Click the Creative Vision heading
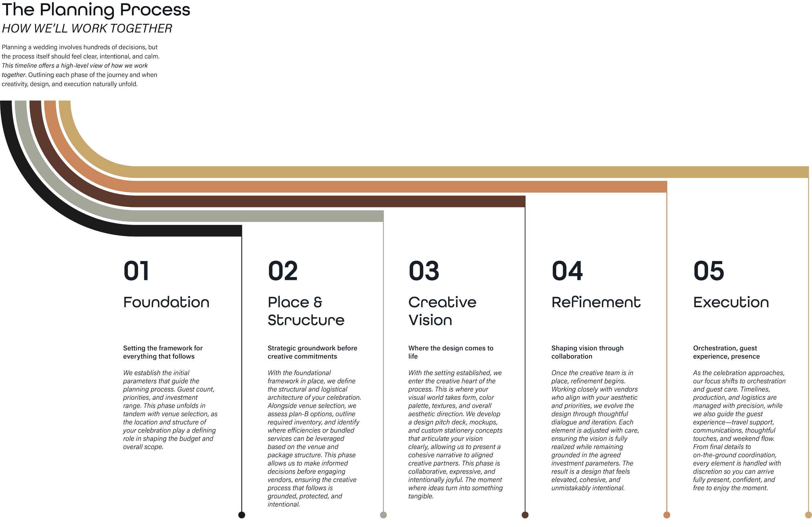Viewport: 812px width, 527px height. coord(442,311)
